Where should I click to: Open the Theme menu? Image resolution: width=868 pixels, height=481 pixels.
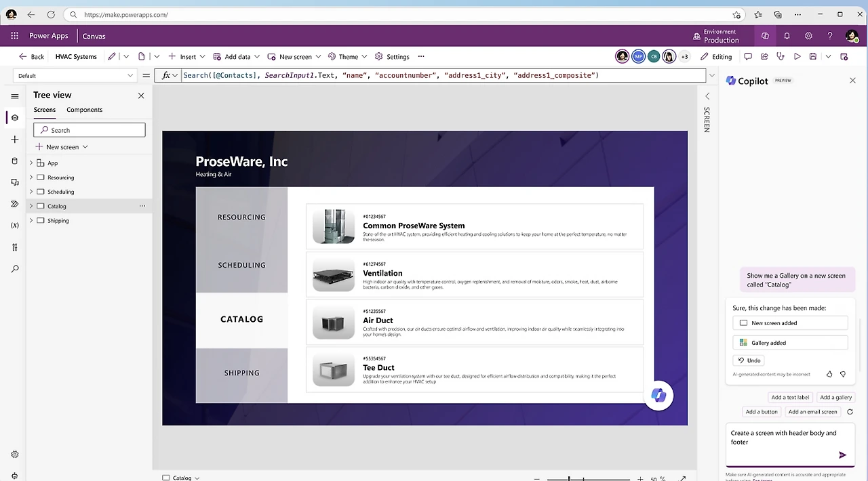tap(347, 57)
